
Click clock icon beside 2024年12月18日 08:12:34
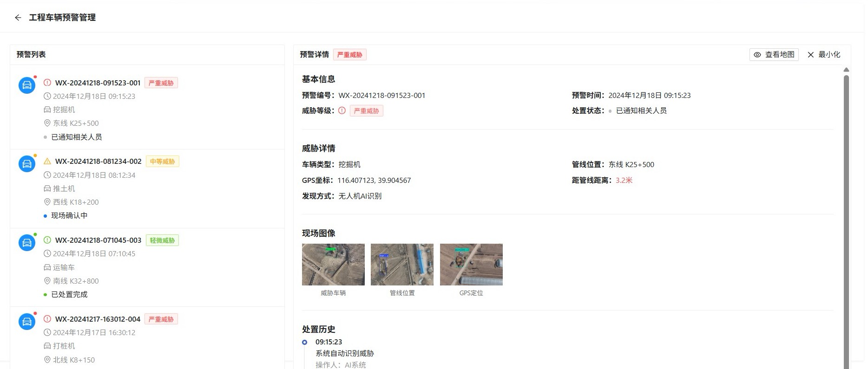(47, 175)
